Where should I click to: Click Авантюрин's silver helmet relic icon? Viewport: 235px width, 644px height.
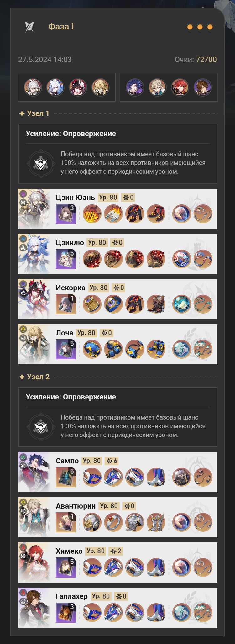tap(92, 522)
